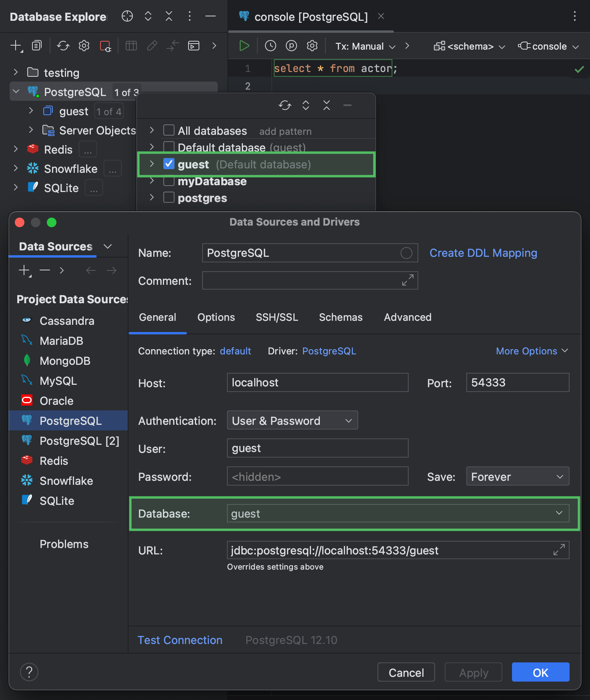This screenshot has height=700, width=590.
Task: Click the help question mark button
Action: click(29, 672)
